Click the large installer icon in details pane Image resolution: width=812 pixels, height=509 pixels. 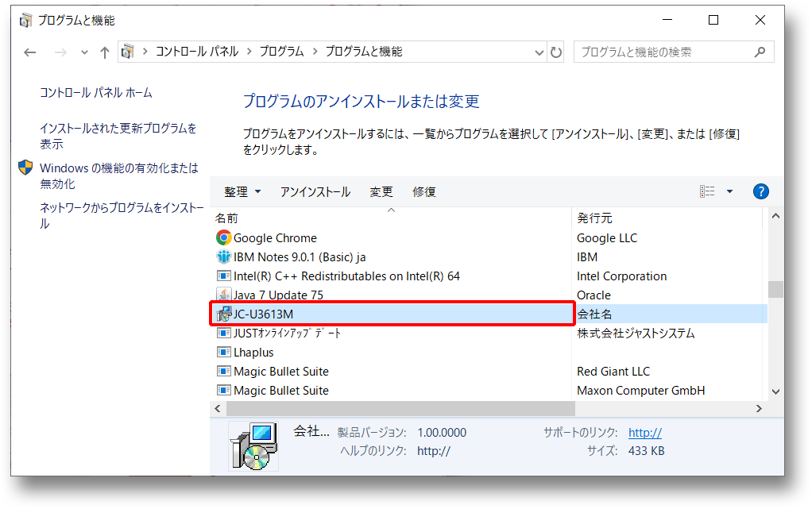click(x=253, y=445)
